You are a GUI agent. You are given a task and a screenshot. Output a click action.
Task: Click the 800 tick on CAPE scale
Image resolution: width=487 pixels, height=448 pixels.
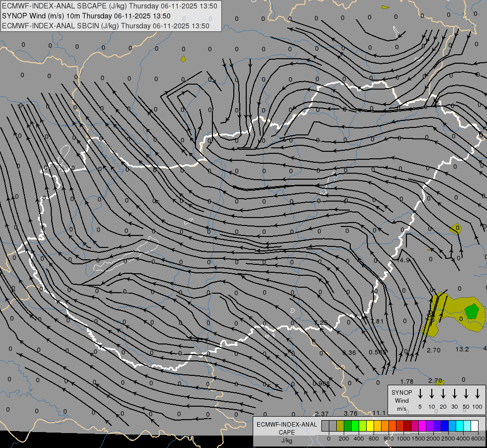pyautogui.click(x=389, y=439)
